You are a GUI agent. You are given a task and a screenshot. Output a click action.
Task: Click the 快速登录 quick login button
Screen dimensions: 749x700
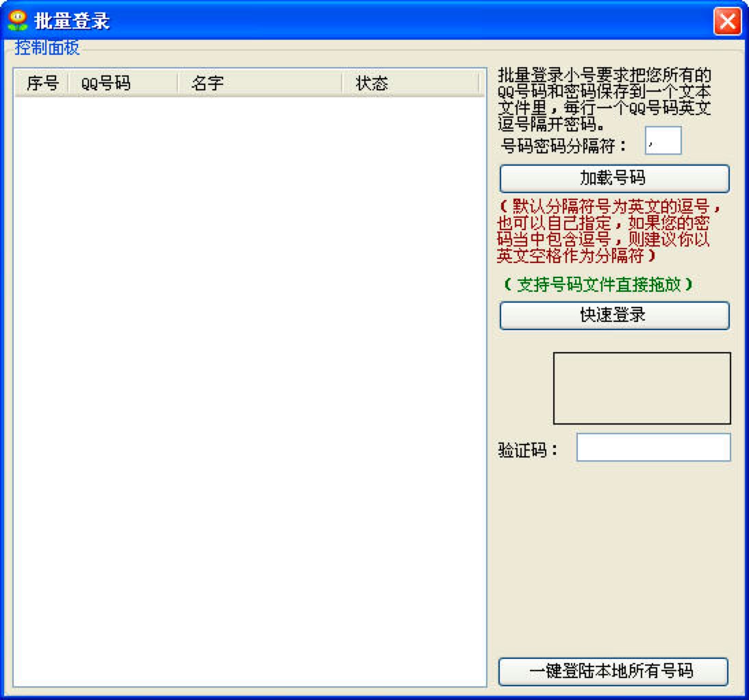click(x=614, y=316)
